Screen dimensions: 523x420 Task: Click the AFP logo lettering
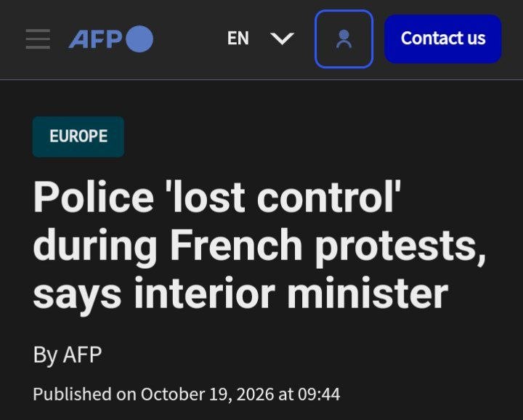tap(95, 39)
